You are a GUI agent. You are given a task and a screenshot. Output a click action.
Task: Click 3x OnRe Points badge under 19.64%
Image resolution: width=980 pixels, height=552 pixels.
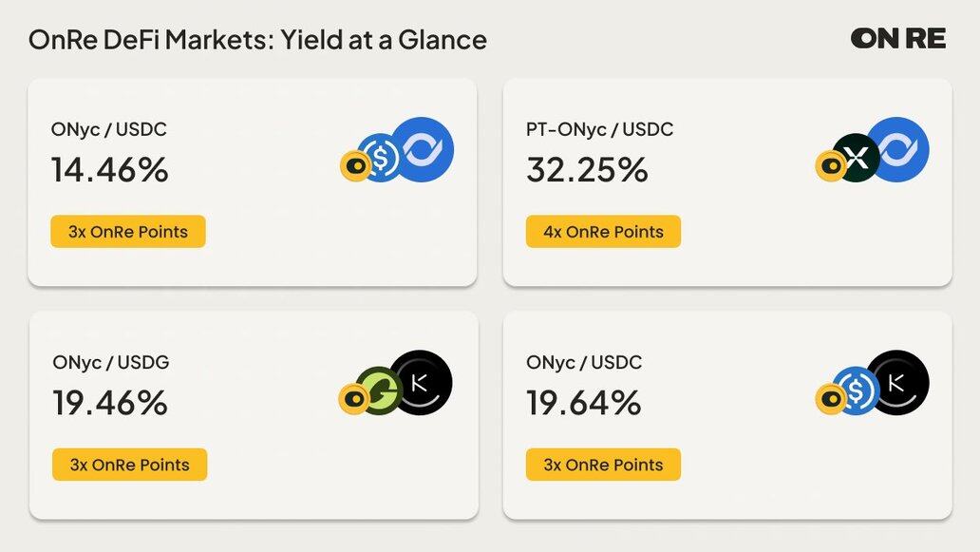coord(603,465)
